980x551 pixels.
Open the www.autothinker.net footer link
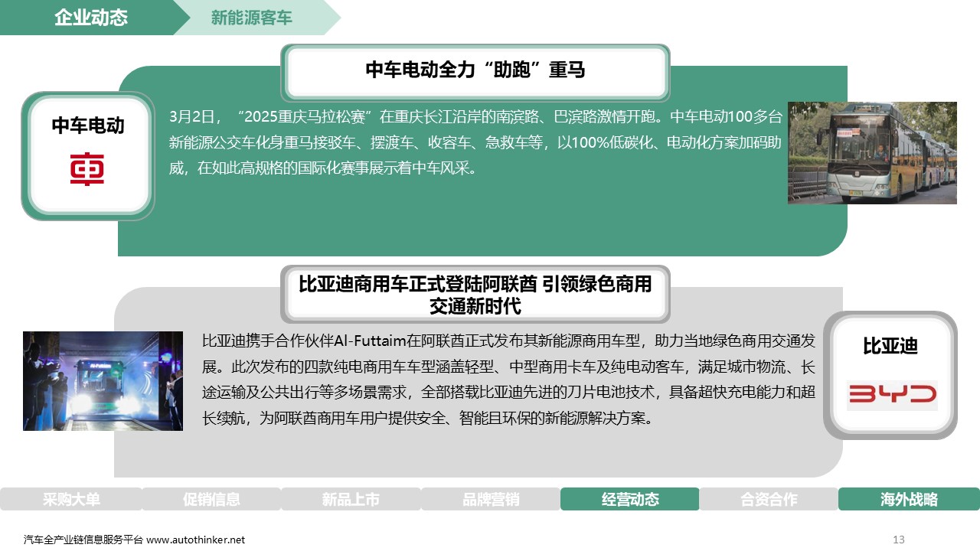click(x=196, y=540)
